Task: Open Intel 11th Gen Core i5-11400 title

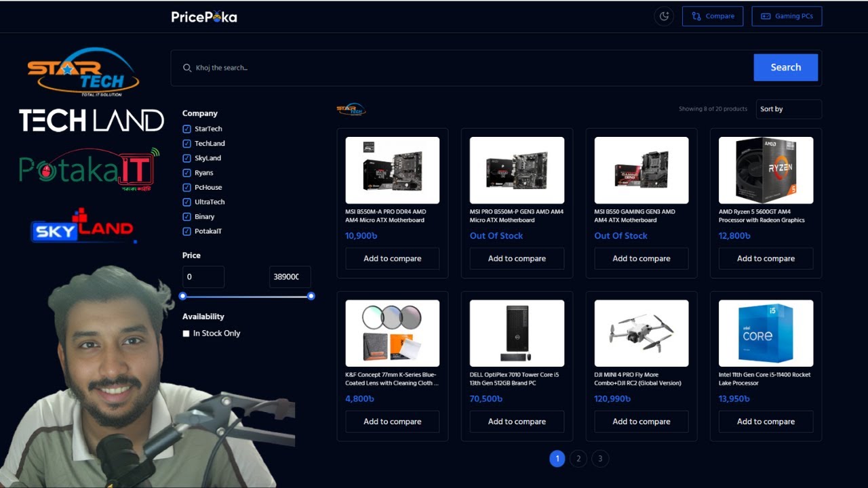Action: pyautogui.click(x=765, y=379)
